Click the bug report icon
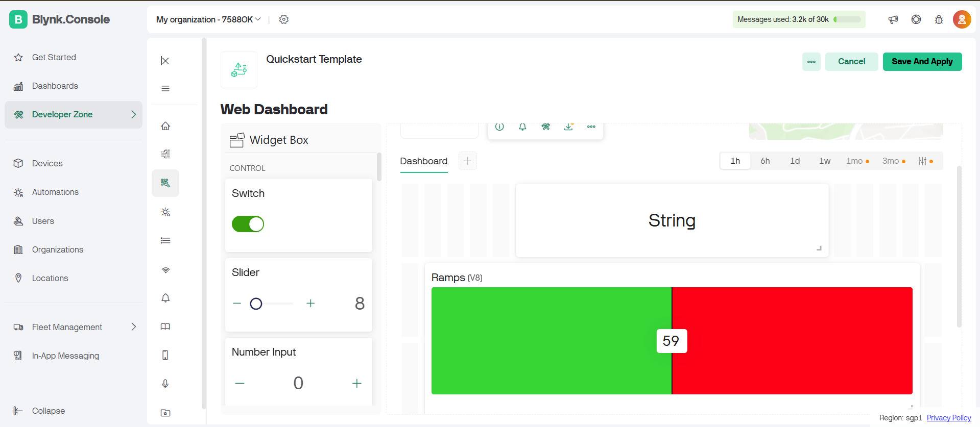Screen dimensions: 980x427 (x=939, y=19)
